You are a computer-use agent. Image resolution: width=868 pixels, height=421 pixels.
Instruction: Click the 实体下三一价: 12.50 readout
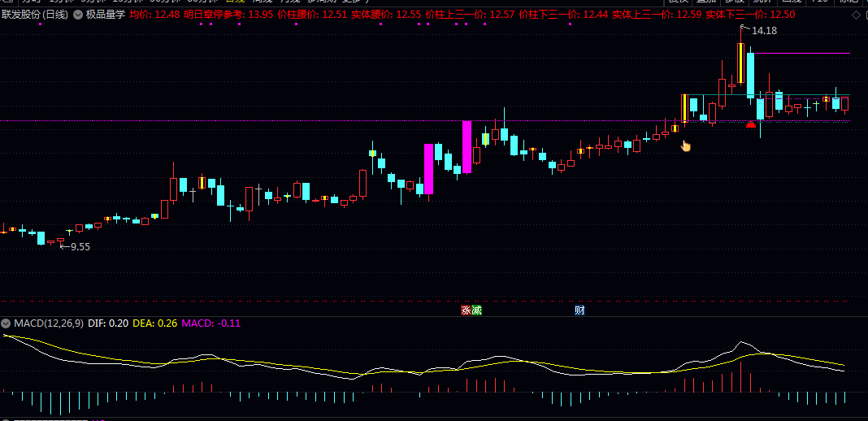coord(751,15)
